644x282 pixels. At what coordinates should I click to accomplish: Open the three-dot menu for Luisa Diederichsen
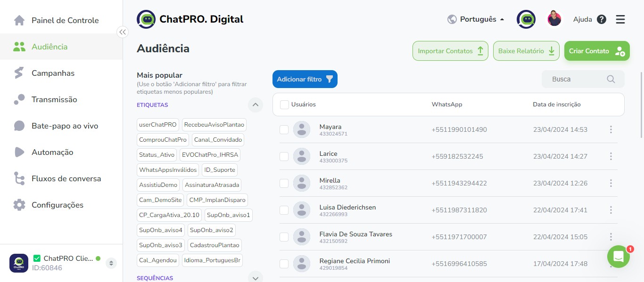point(611,210)
